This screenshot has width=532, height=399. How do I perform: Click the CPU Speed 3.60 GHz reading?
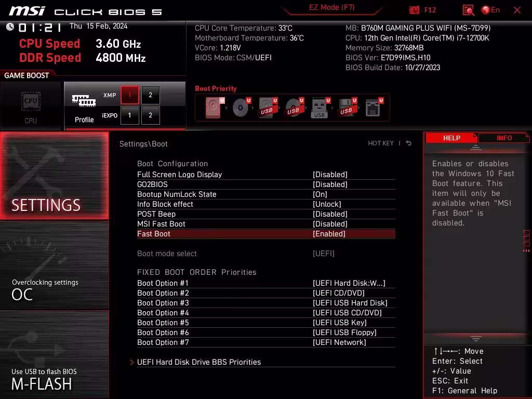(80, 44)
